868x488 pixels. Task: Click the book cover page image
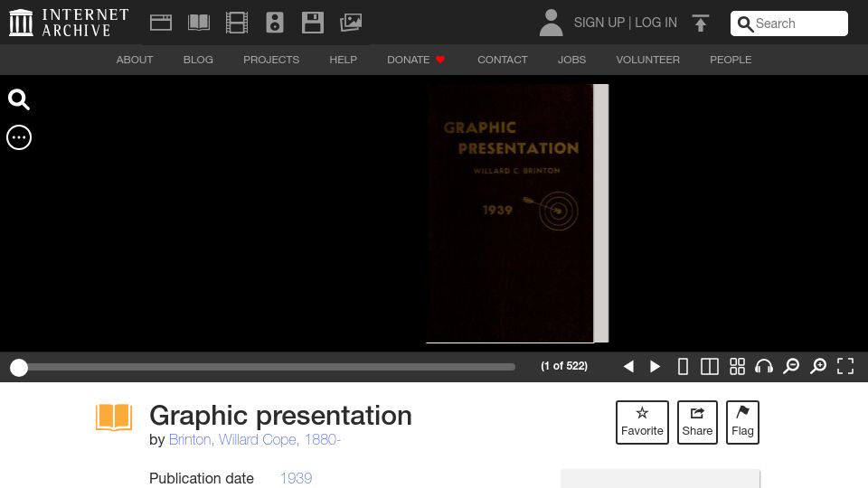(x=510, y=213)
